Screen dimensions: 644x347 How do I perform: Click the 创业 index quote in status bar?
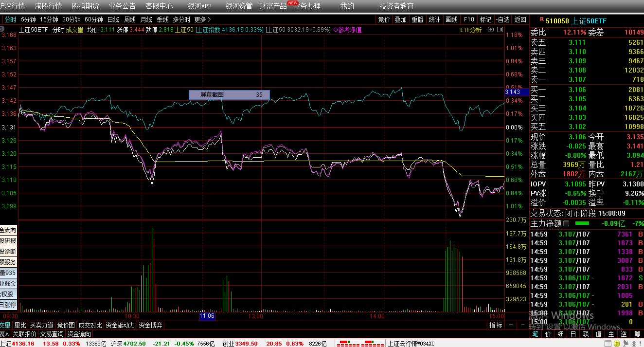[x=274, y=344]
